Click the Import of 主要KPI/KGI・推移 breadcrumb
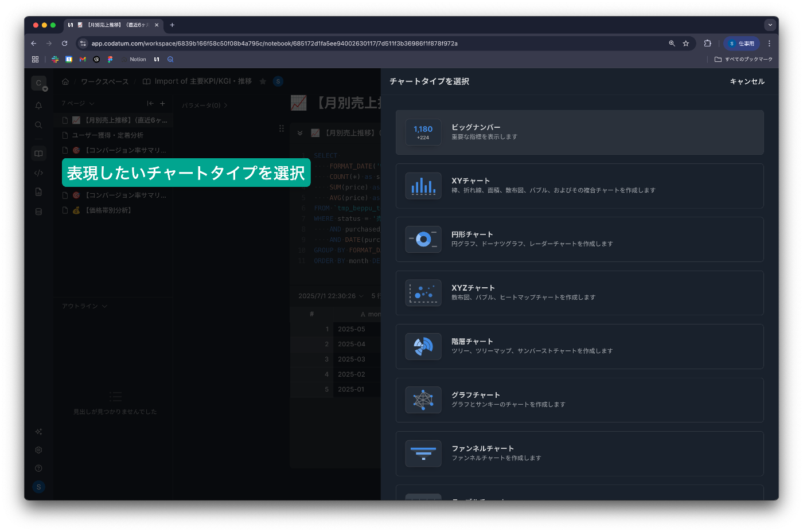The height and width of the screenshot is (532, 803). pos(198,81)
